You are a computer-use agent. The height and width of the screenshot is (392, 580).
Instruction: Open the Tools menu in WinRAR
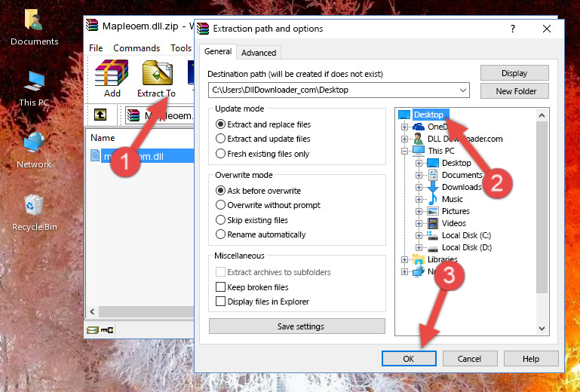point(181,48)
